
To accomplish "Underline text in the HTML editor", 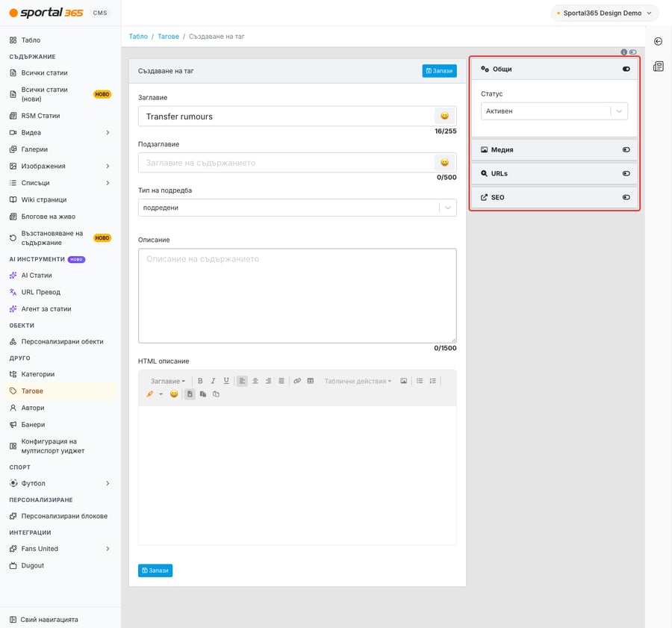I will (x=226, y=381).
